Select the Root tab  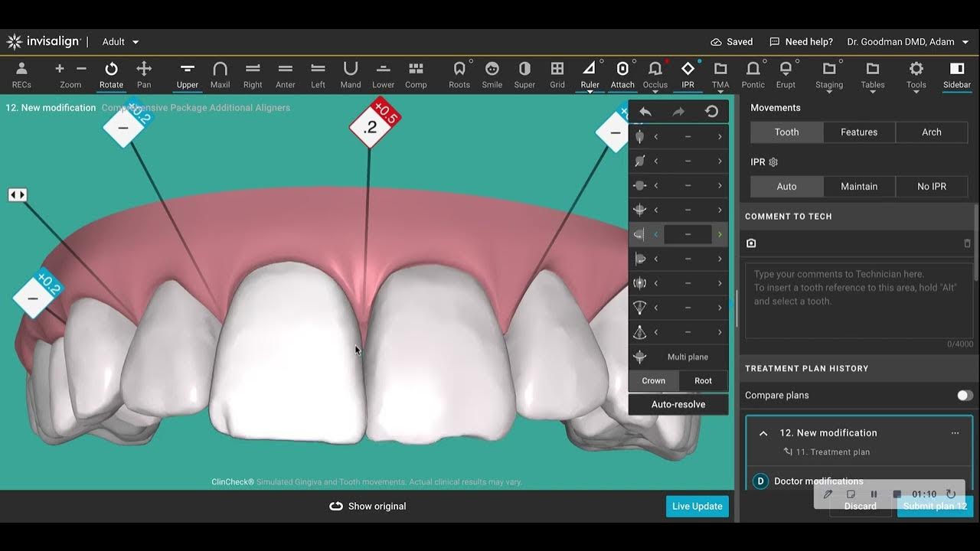tap(703, 380)
